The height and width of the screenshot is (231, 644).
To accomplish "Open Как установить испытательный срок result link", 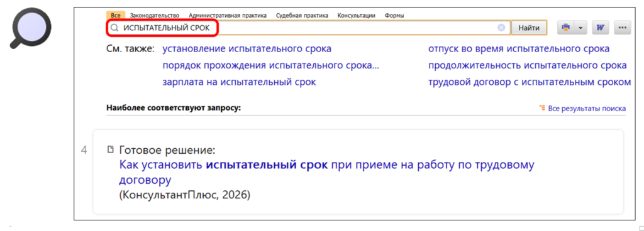I will coord(326,173).
